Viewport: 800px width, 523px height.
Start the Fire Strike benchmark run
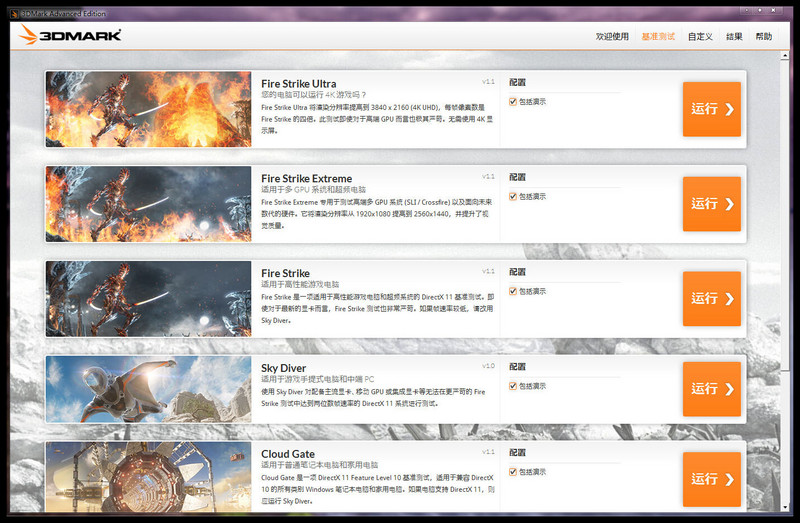coord(712,299)
